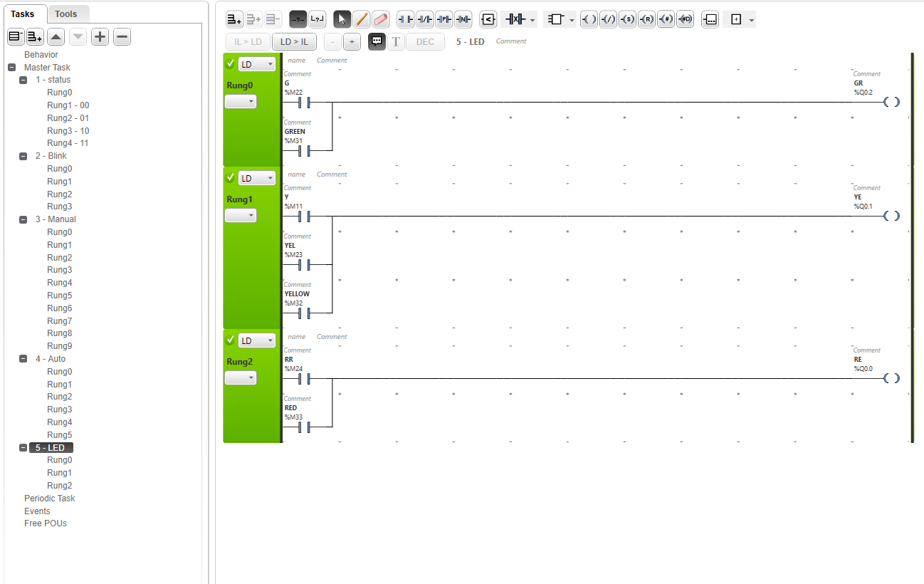Collapse the '3 - Manual' section

click(23, 220)
